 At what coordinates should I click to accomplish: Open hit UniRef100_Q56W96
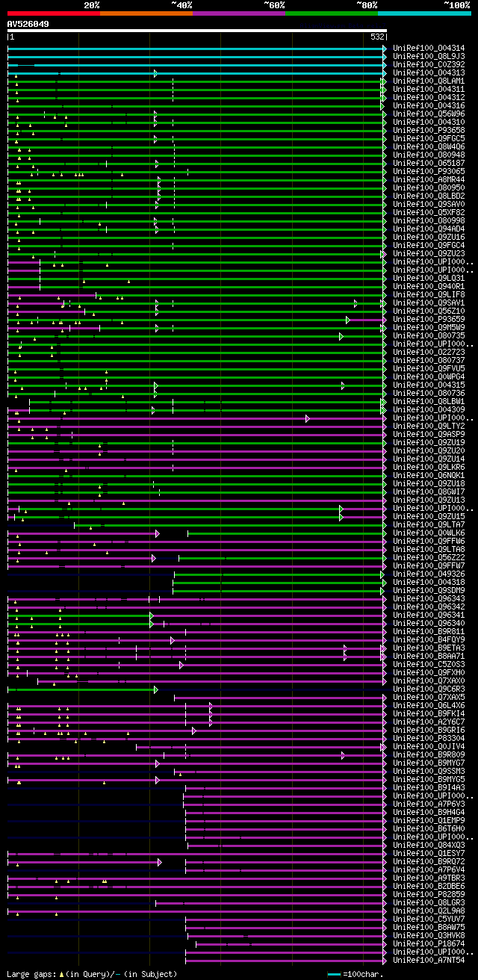429,114
